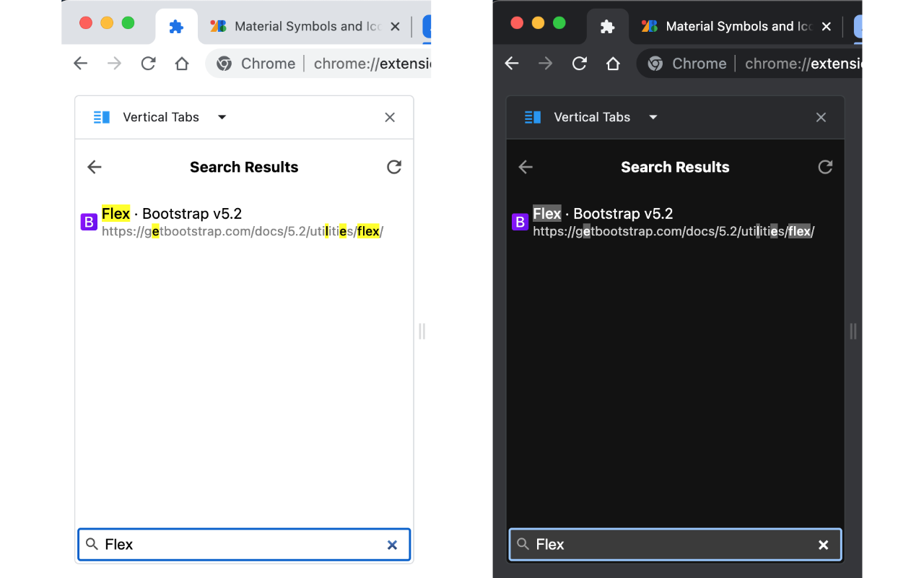The width and height of the screenshot is (924, 578).
Task: Click side panel resize handle in light browser
Action: point(422,331)
